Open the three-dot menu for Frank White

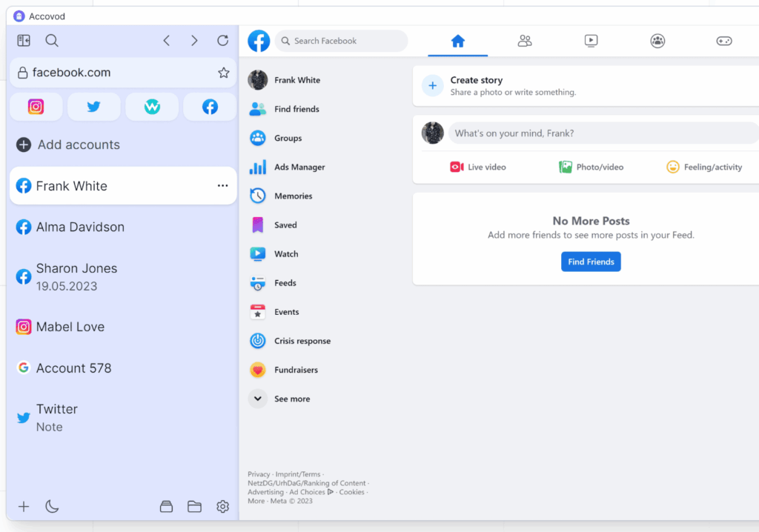point(222,186)
